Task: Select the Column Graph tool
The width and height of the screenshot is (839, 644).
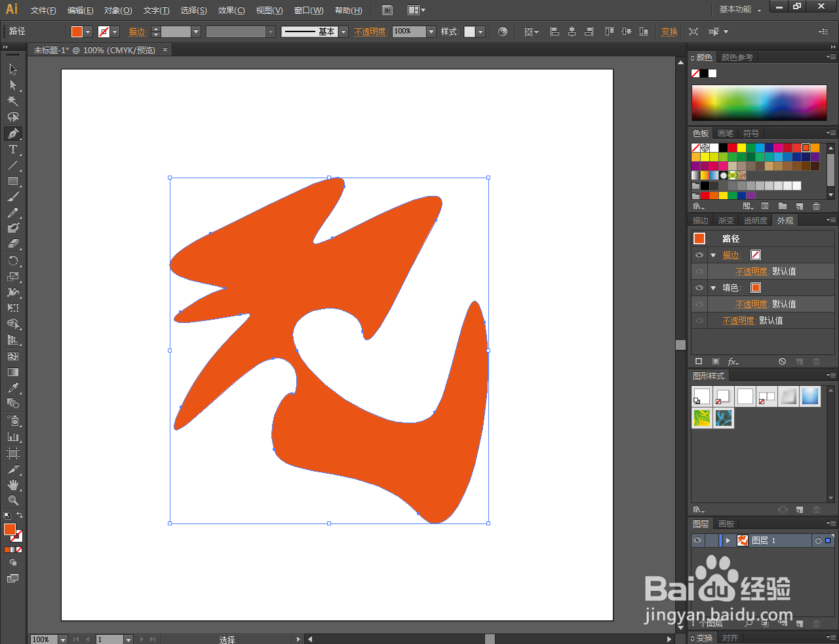Action: pos(12,436)
